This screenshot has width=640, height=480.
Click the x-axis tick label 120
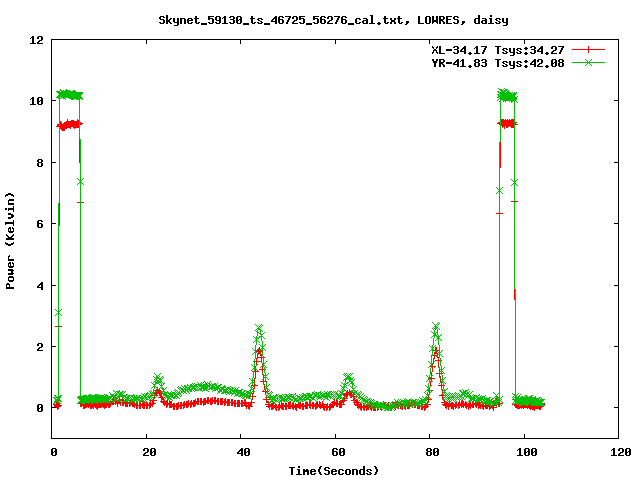621,452
